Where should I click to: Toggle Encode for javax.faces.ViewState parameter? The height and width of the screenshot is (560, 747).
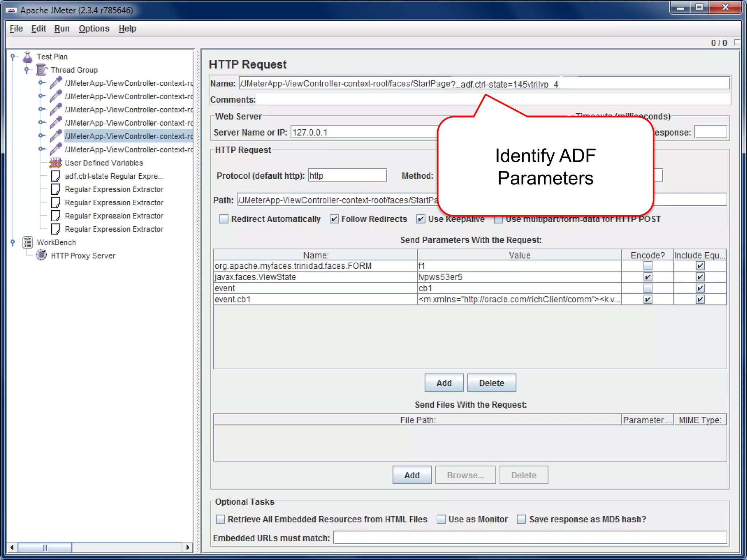(x=648, y=277)
